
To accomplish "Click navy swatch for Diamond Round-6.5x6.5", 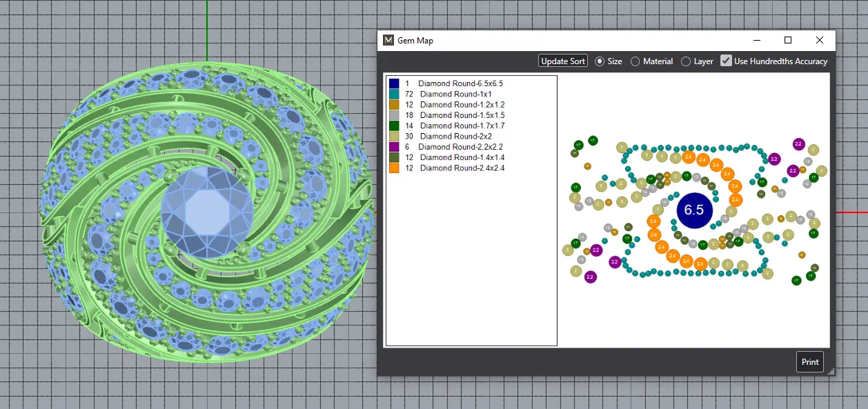I will click(x=394, y=83).
